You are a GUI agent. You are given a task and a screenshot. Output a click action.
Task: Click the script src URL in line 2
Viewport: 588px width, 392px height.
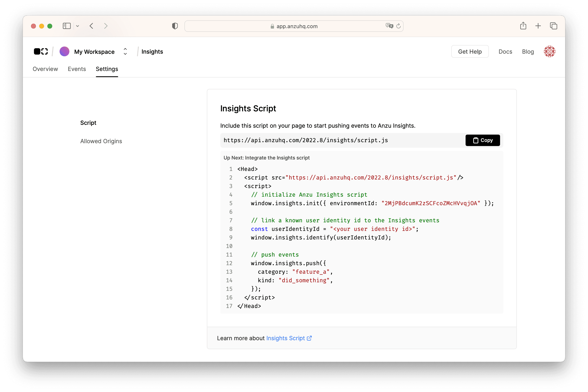pyautogui.click(x=371, y=177)
